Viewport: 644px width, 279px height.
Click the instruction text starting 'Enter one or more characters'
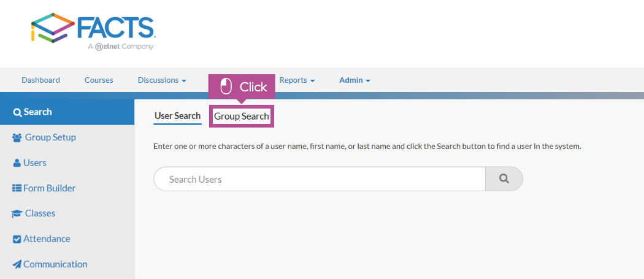(x=367, y=147)
